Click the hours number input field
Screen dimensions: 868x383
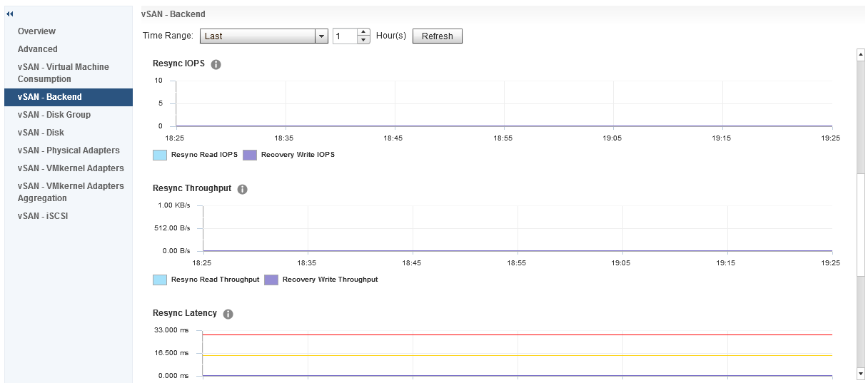pyautogui.click(x=345, y=36)
